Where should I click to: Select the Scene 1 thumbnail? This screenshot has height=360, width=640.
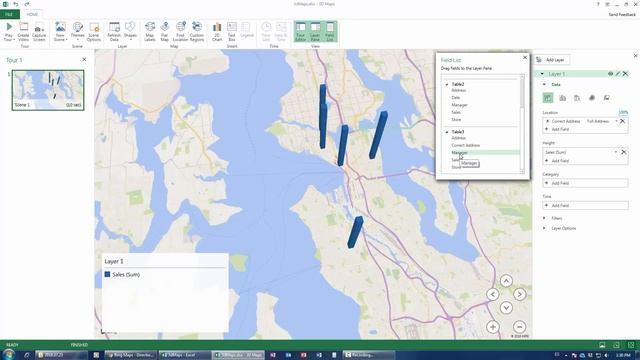pos(48,90)
